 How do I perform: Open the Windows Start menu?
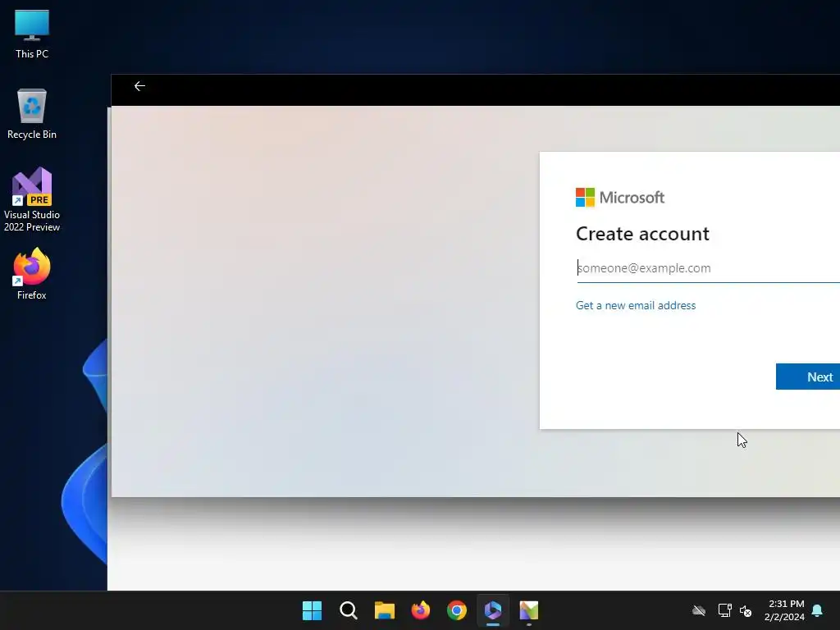[312, 610]
